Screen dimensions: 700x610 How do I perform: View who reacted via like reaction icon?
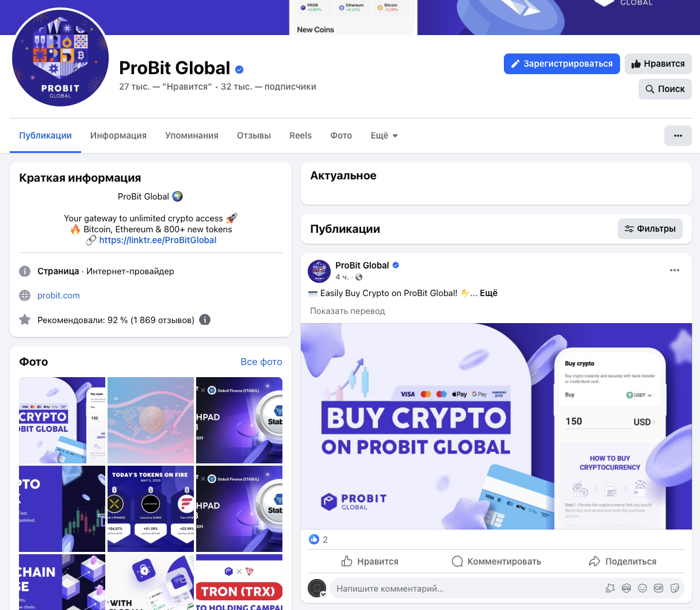314,539
